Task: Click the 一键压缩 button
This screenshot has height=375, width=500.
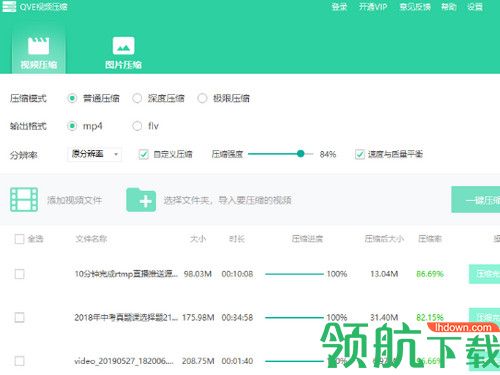Action: click(x=476, y=200)
